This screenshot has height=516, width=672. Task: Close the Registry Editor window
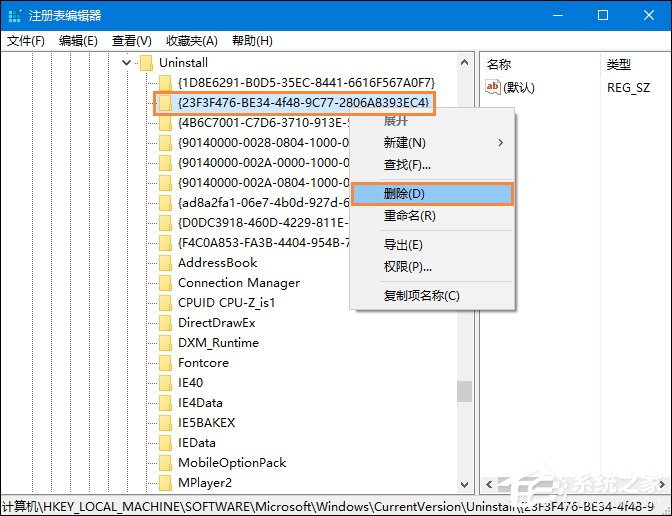point(649,15)
